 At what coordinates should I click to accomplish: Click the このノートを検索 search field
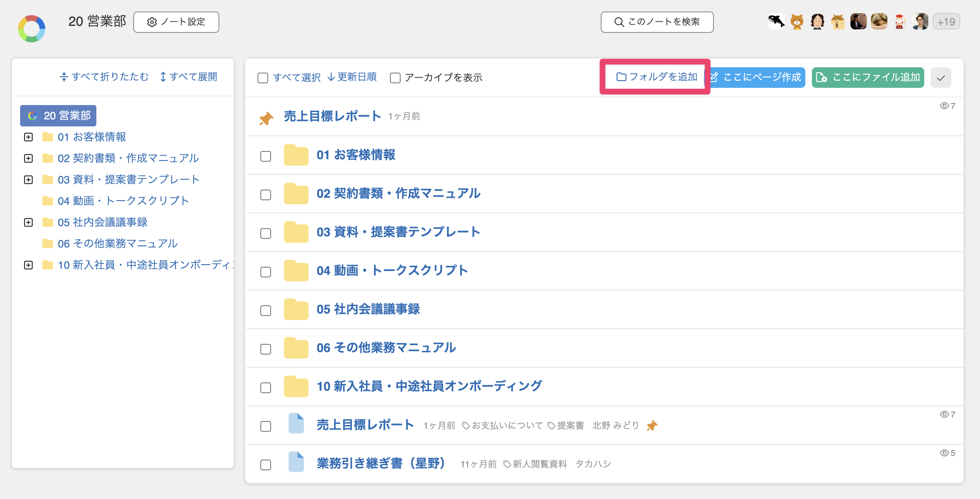(657, 22)
